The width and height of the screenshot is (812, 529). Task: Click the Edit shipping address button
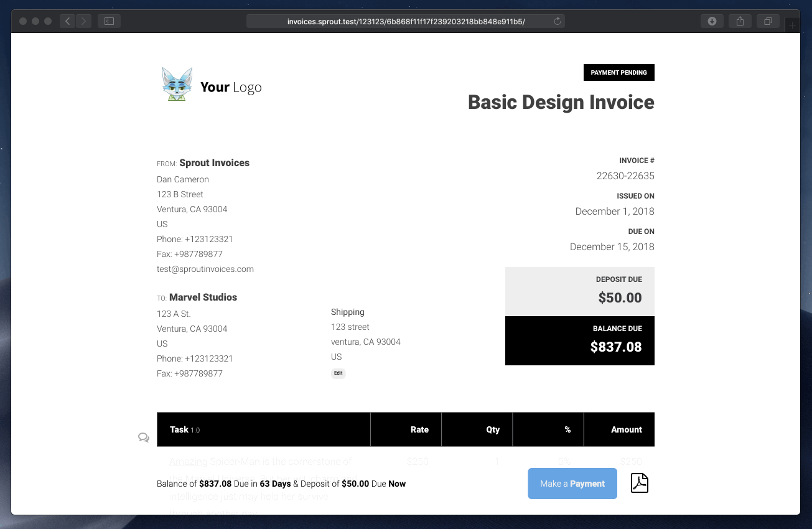click(x=338, y=373)
